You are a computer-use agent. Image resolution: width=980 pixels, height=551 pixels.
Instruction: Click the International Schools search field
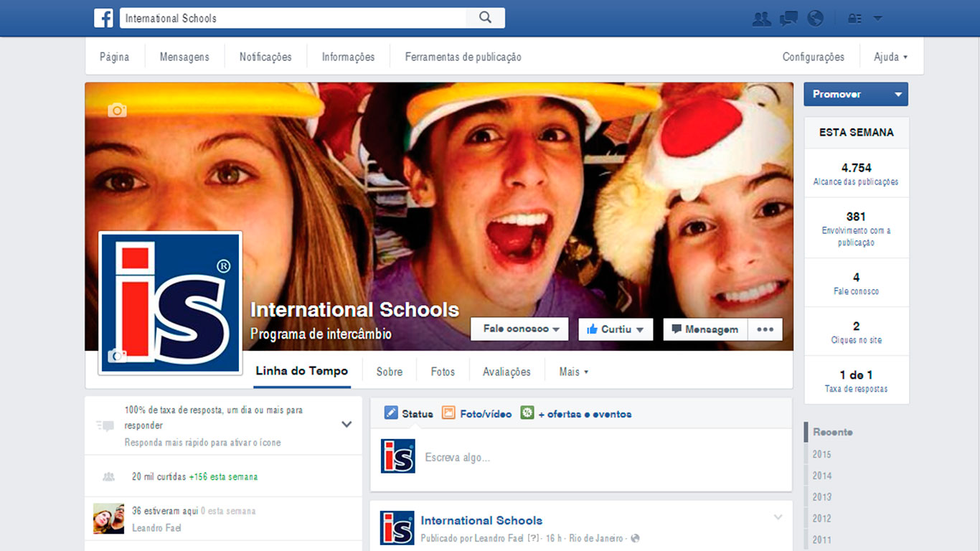click(x=293, y=18)
